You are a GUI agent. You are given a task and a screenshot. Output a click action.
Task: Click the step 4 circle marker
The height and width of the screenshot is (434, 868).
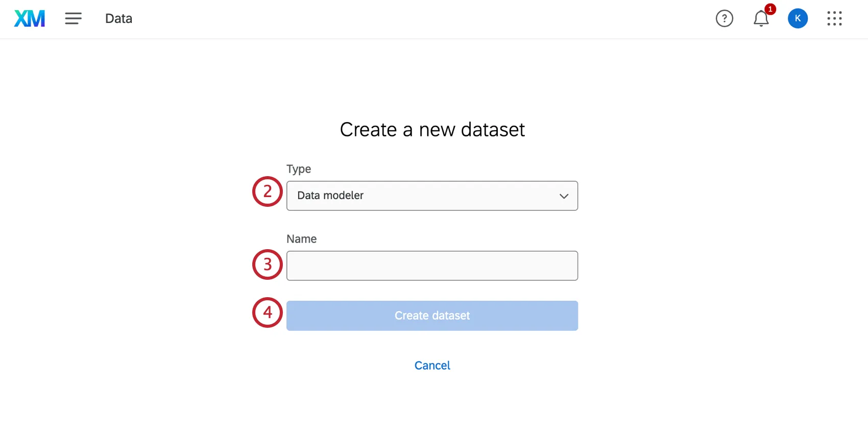click(x=267, y=312)
